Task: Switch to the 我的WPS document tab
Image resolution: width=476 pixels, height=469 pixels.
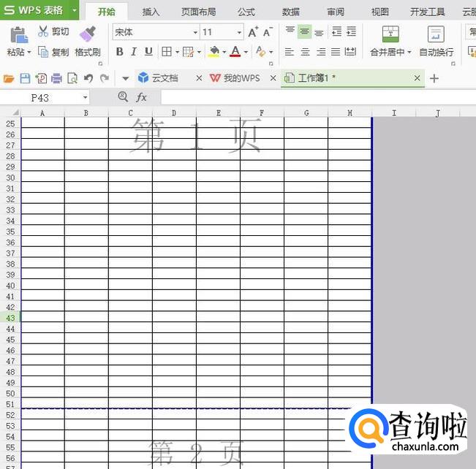Action: [x=241, y=78]
